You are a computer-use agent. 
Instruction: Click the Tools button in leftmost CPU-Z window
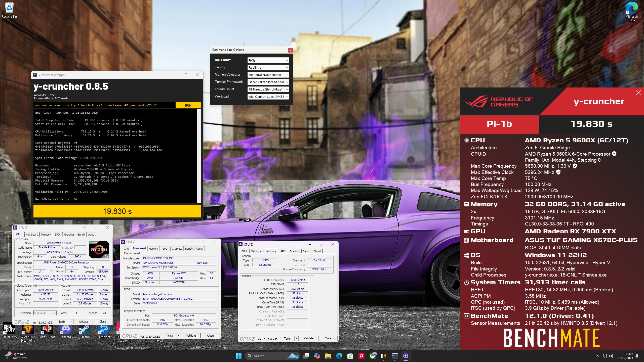62,322
